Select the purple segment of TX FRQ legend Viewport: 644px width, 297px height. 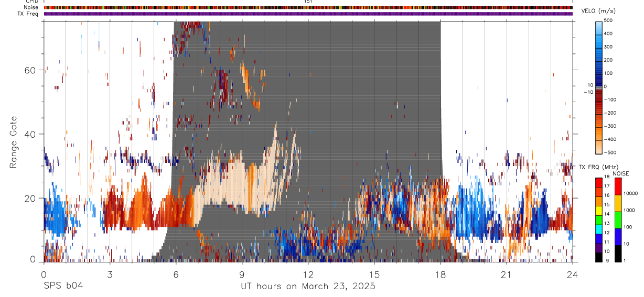[599, 248]
